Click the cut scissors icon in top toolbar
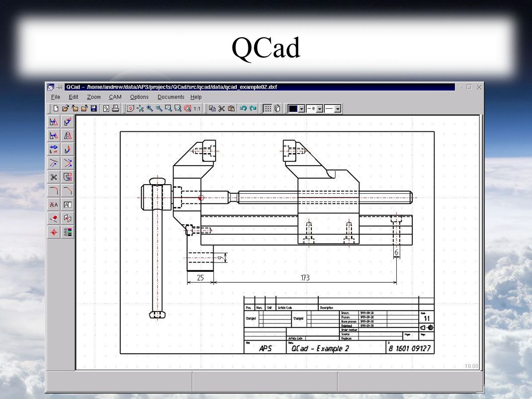The width and height of the screenshot is (532, 399). coord(222,108)
